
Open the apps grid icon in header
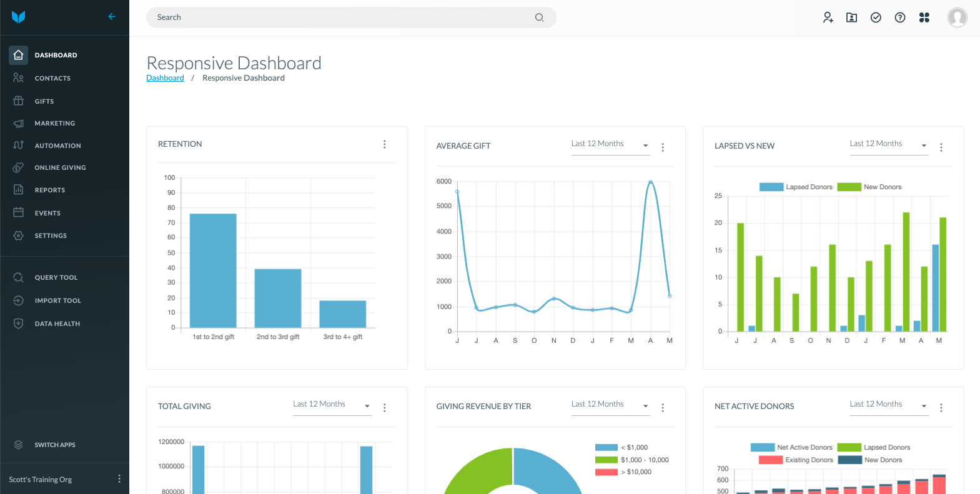coord(924,17)
